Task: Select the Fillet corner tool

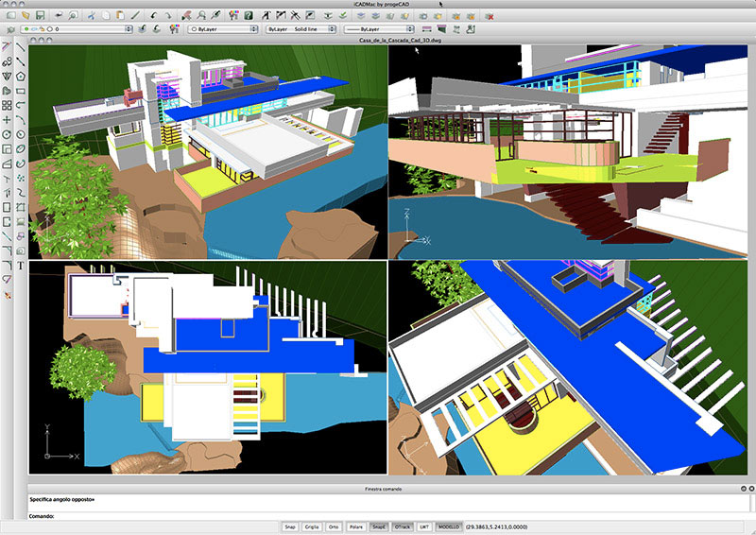Action: (x=7, y=266)
